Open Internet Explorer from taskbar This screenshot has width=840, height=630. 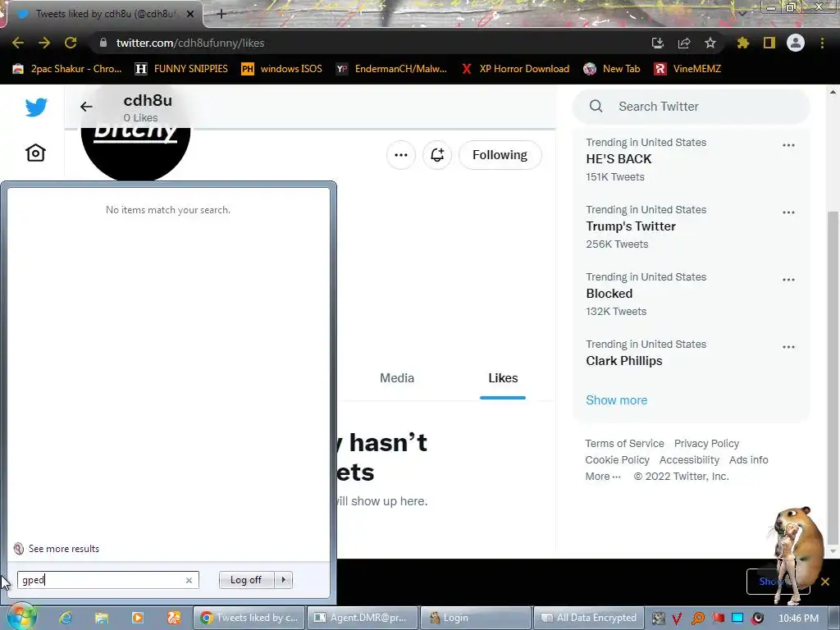click(x=66, y=618)
